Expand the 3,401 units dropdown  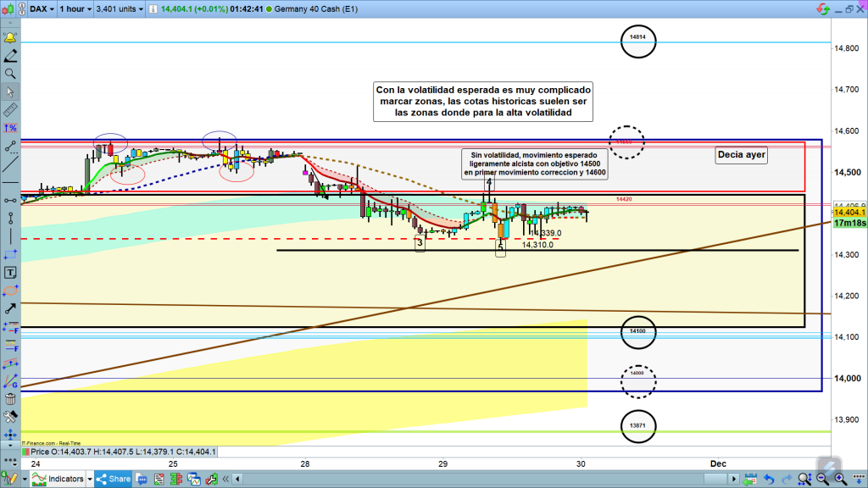point(122,9)
